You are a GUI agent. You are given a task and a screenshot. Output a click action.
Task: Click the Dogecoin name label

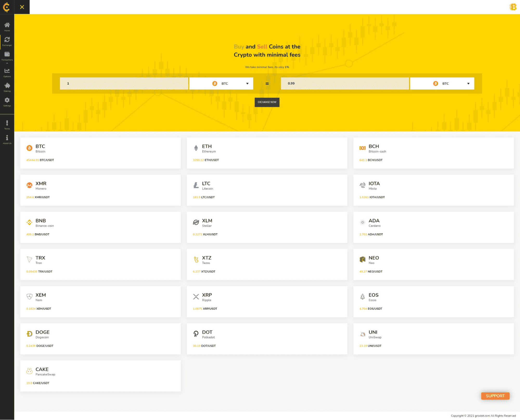coord(42,338)
